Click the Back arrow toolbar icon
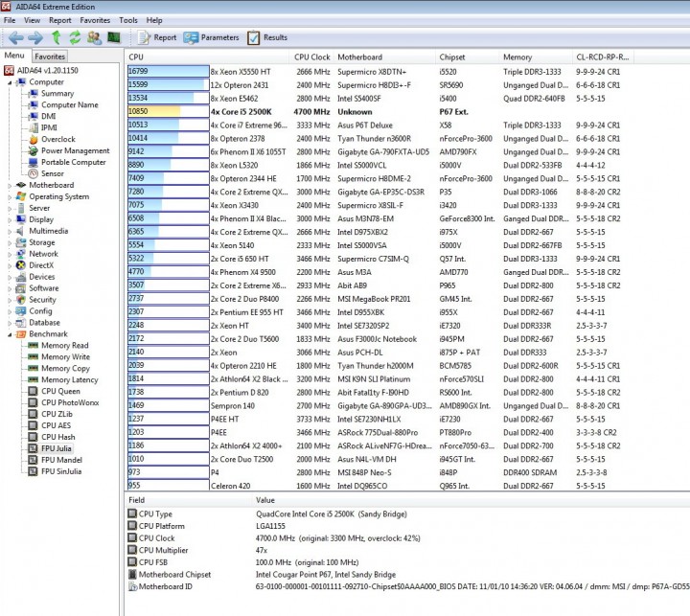The image size is (690, 616). (x=16, y=37)
